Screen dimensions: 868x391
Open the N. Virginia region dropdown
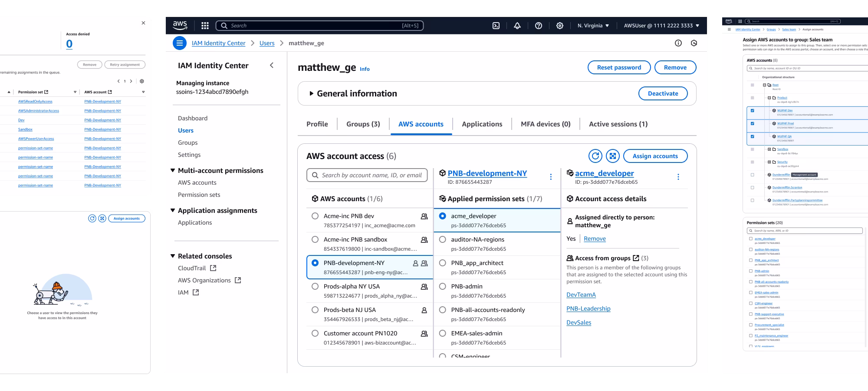point(593,26)
